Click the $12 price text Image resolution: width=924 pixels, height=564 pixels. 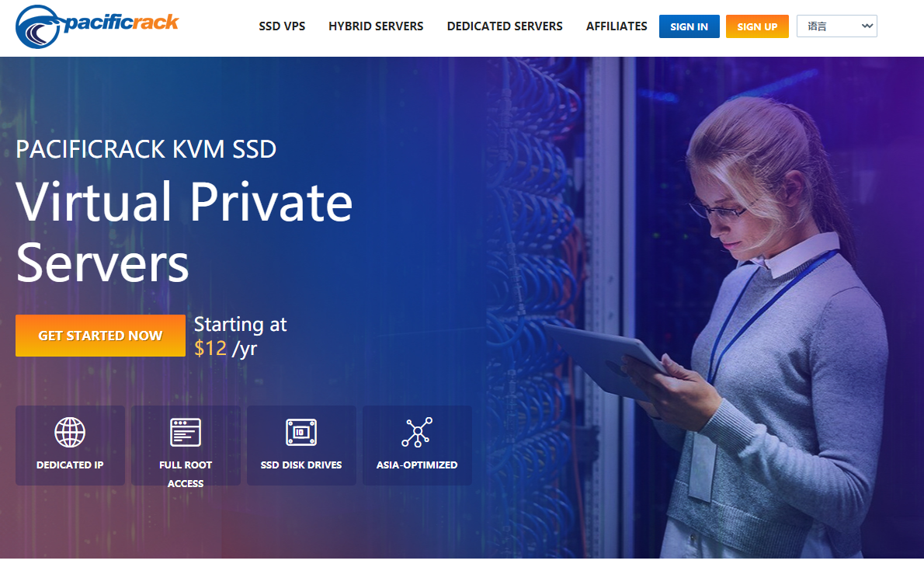pyautogui.click(x=210, y=348)
